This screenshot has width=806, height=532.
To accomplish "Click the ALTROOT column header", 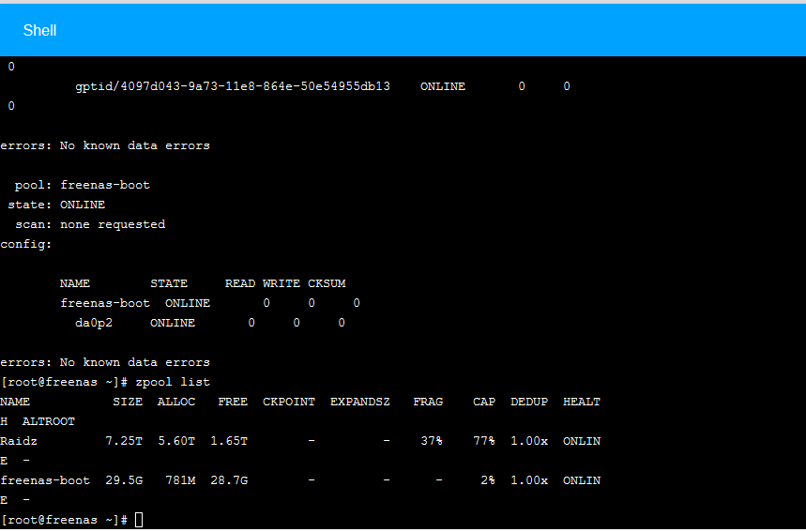I will 48,422.
